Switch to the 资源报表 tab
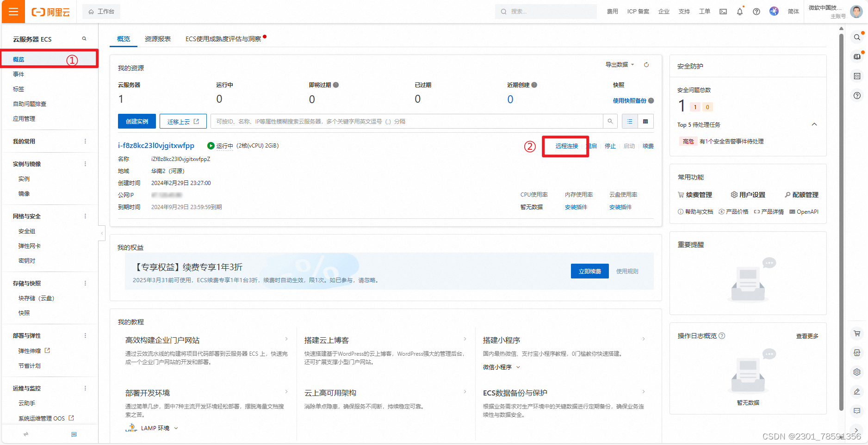This screenshot has width=868, height=445. (x=158, y=39)
